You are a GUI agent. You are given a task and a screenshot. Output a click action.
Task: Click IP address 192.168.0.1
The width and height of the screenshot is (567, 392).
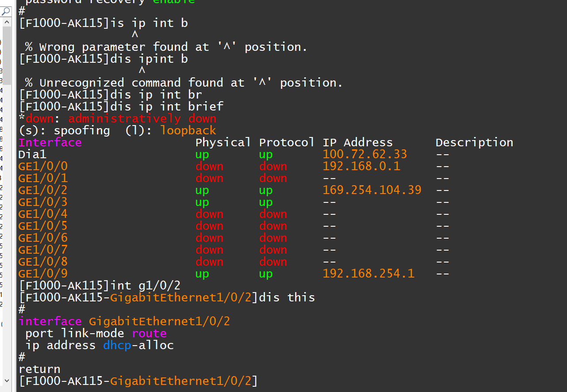(361, 167)
